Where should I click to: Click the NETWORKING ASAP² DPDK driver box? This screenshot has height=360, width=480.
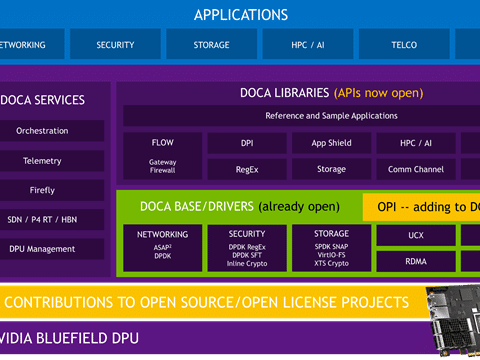click(x=163, y=248)
